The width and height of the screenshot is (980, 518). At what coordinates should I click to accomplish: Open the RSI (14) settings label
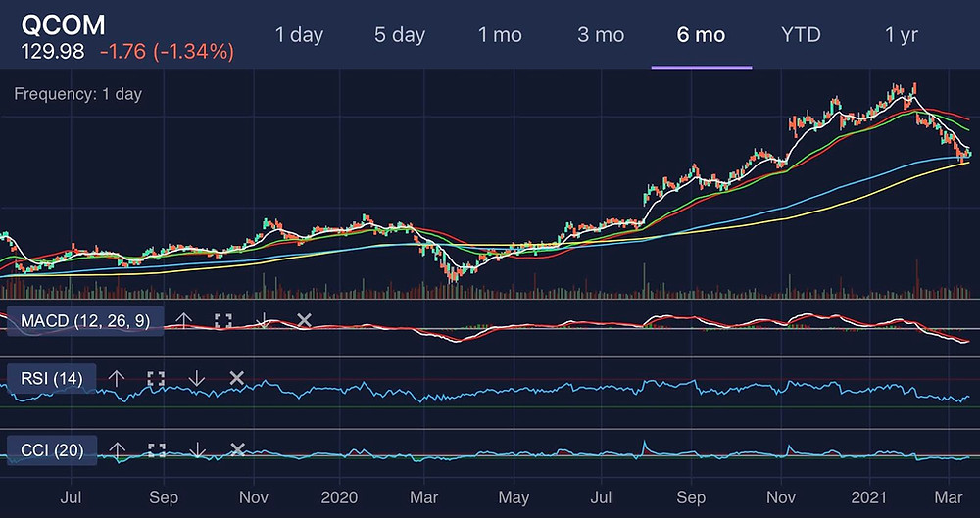pyautogui.click(x=51, y=378)
